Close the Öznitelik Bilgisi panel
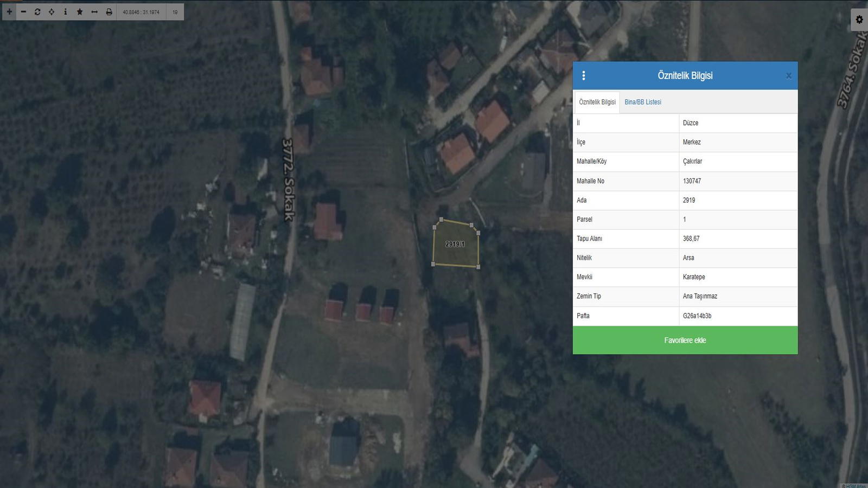Viewport: 868px width, 488px height. (788, 76)
